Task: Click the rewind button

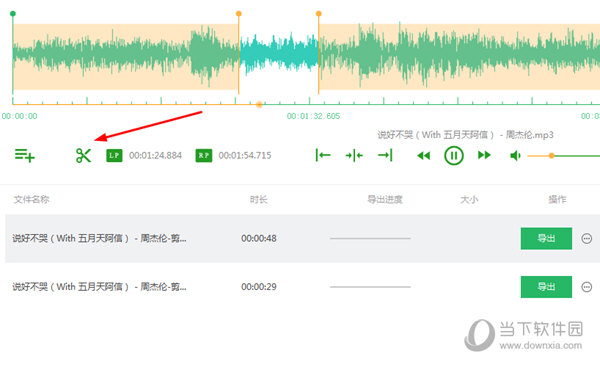Action: [423, 155]
